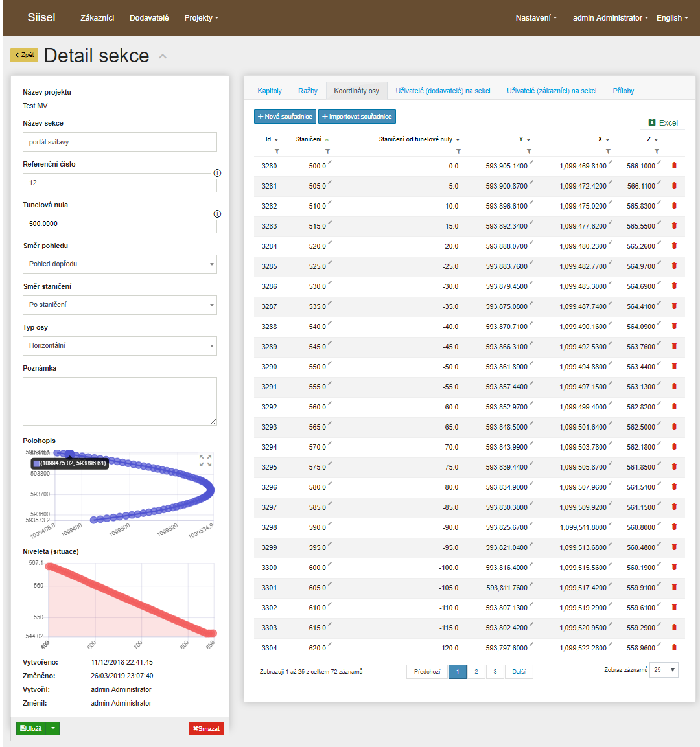Open the Zobraz záznamů page size dropdown
700x747 pixels.
tap(665, 670)
